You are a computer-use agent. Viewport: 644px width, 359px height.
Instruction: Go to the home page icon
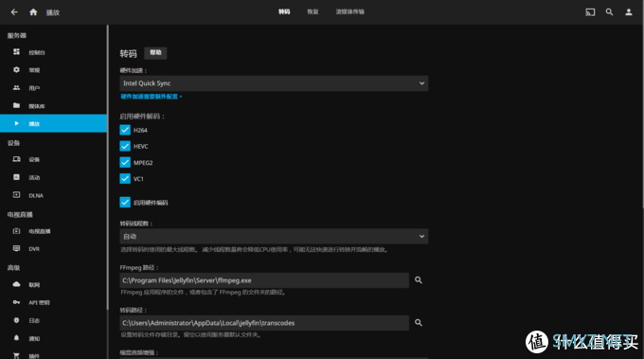point(33,12)
